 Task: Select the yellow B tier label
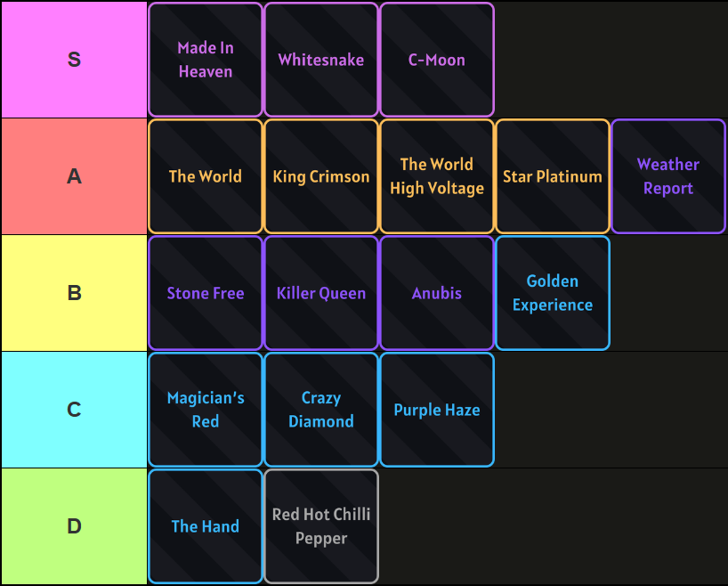click(x=74, y=293)
